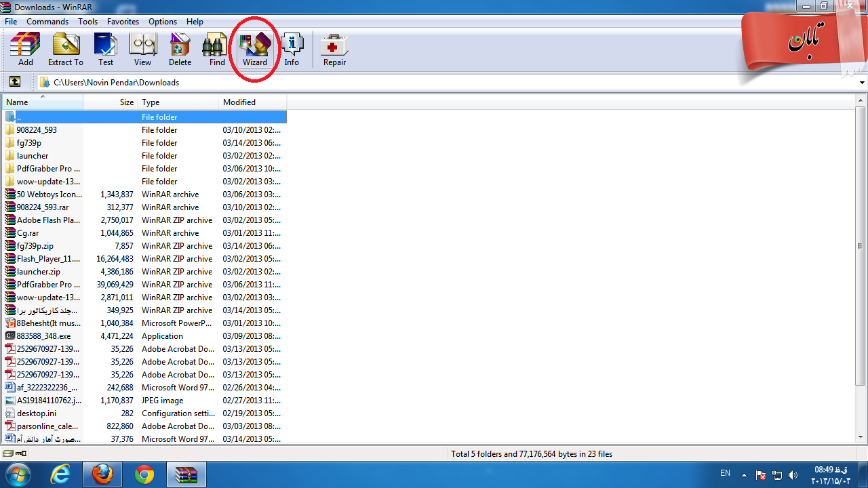
Task: Open the Commands menu
Action: tap(47, 22)
